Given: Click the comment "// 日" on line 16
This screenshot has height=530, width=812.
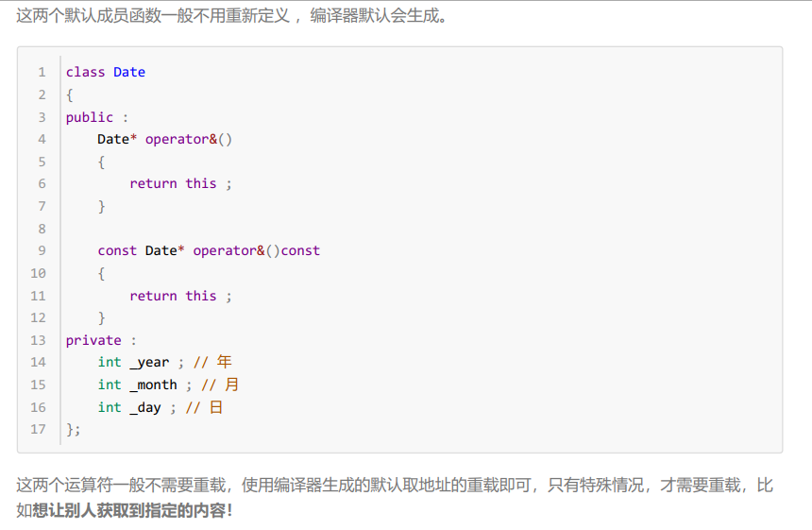Looking at the screenshot, I should point(205,407).
